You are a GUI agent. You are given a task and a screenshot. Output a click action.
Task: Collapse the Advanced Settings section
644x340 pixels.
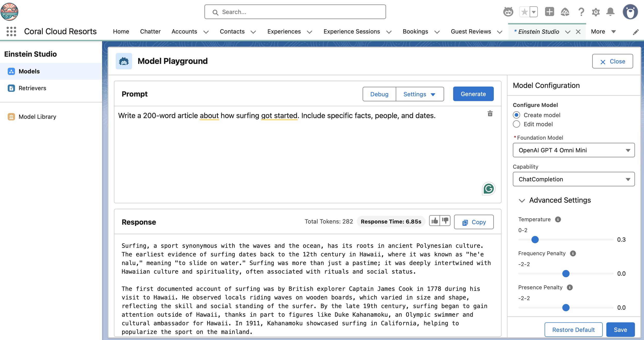click(522, 200)
